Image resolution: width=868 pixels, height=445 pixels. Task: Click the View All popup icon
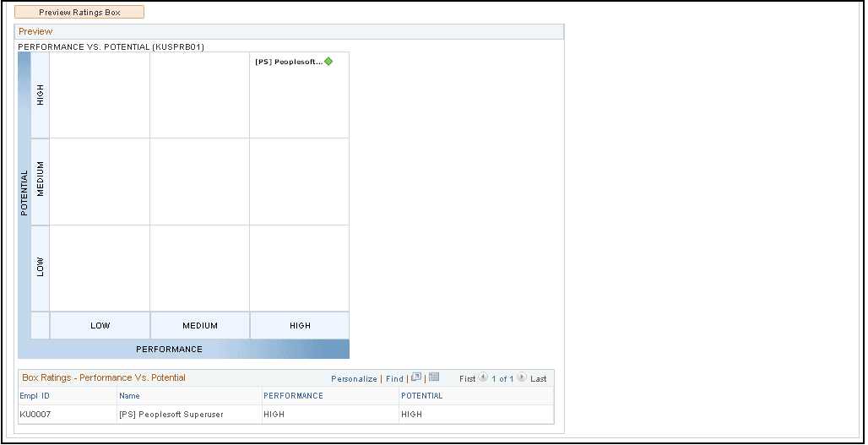tap(416, 377)
